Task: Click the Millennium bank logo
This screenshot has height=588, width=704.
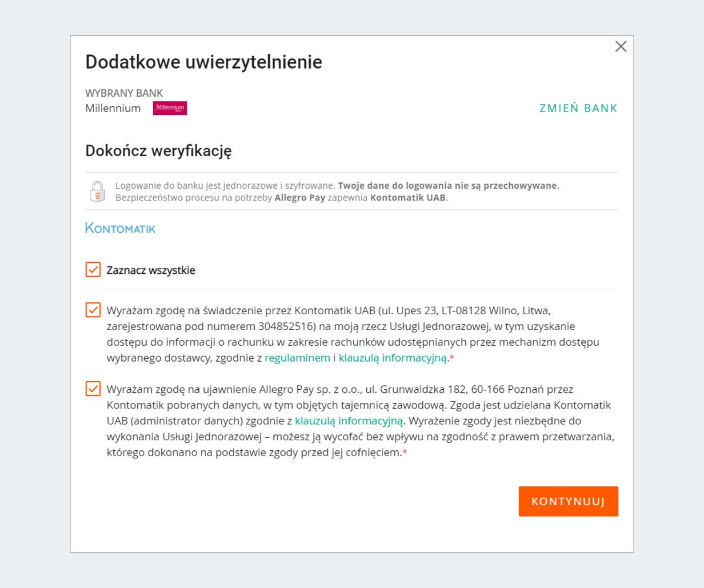Action: click(170, 108)
